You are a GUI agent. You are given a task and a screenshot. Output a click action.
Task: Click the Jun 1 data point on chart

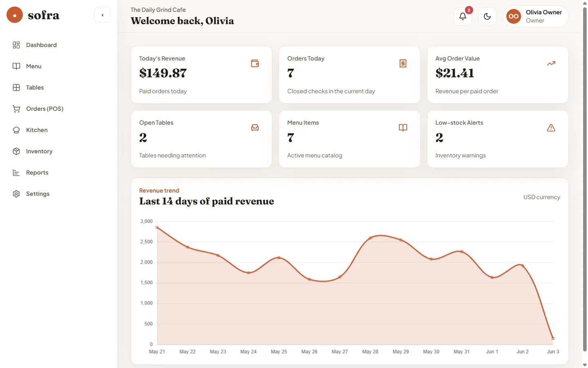492,278
